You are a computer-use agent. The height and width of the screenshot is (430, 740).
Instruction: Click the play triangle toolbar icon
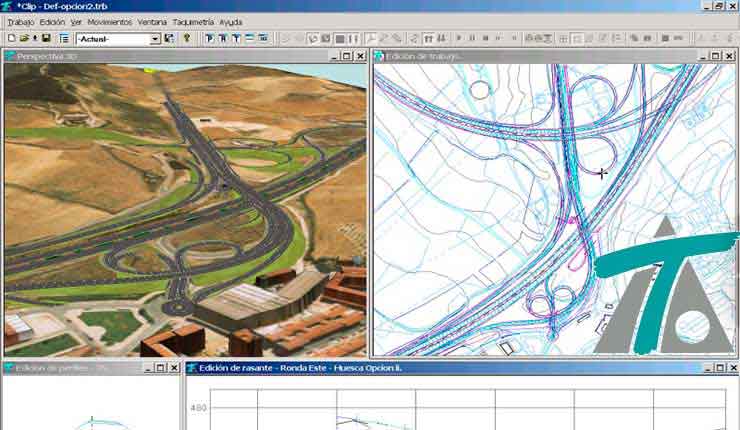[x=459, y=39]
